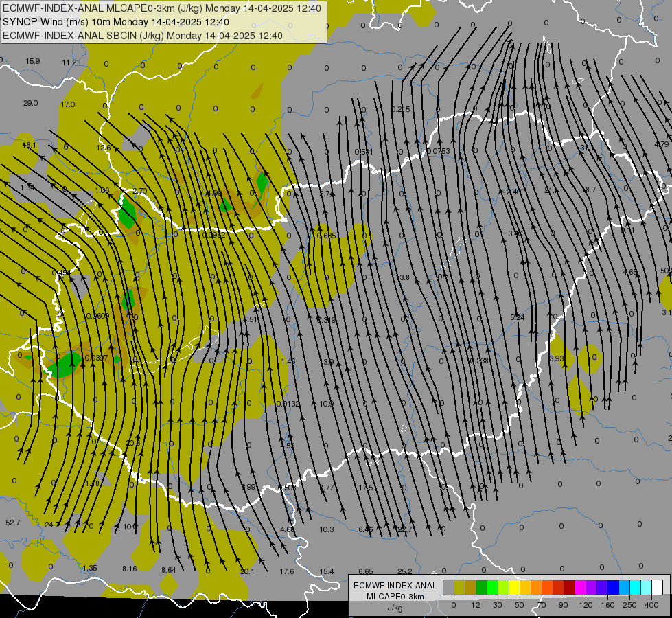Click the 0.0132 value on the map
The width and height of the screenshot is (672, 618).
point(288,404)
